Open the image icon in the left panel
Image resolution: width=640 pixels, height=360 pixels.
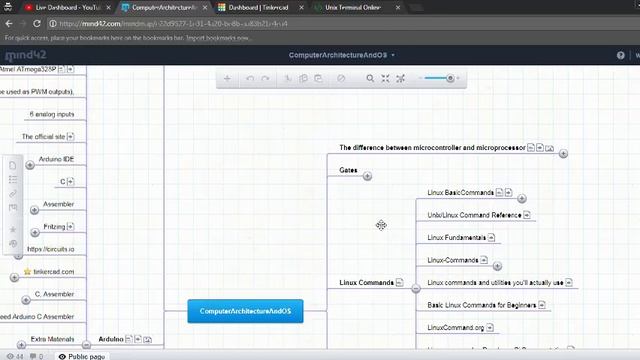(x=13, y=208)
